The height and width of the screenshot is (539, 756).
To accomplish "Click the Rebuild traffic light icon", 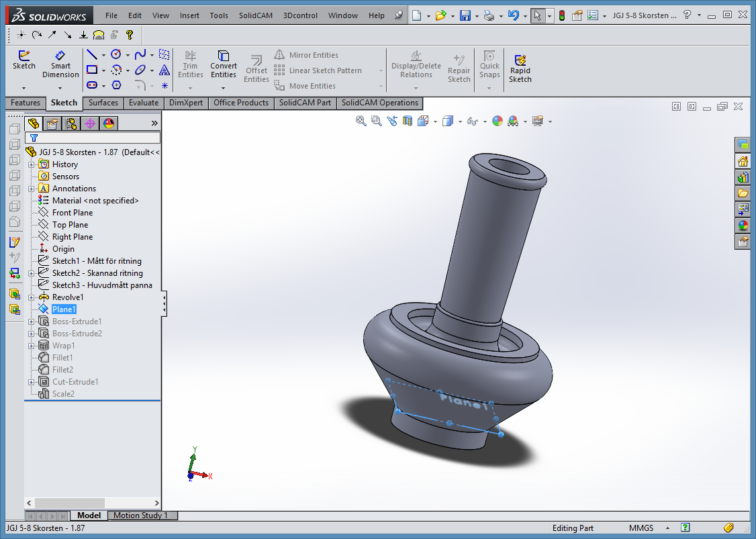I will pos(562,15).
